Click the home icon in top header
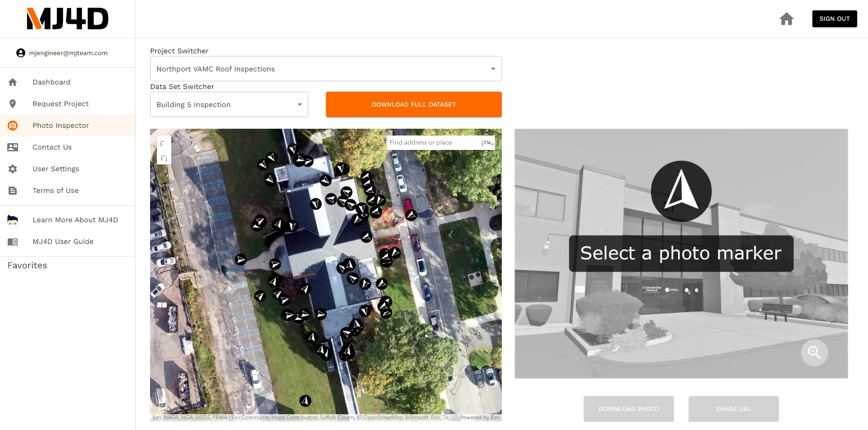This screenshot has width=868, height=430. [786, 19]
